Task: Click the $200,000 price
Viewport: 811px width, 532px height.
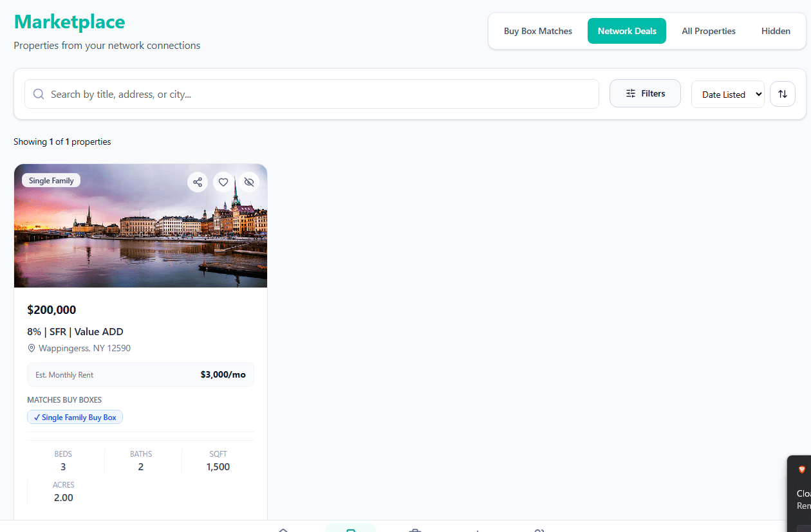Action: 51,310
